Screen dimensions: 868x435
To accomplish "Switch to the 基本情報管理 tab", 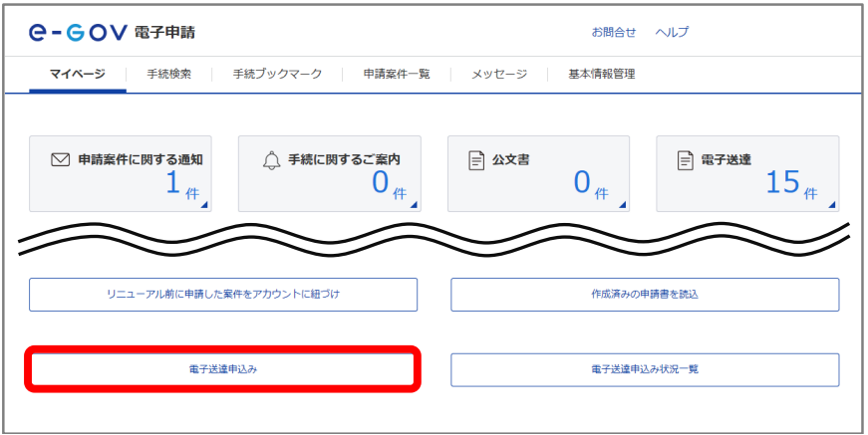I will (x=601, y=74).
